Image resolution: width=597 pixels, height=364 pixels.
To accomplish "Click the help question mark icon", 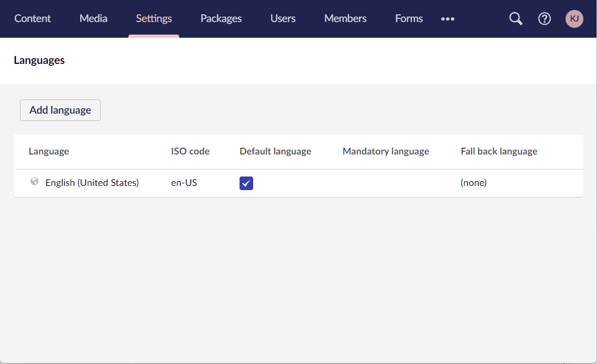I will coord(545,18).
